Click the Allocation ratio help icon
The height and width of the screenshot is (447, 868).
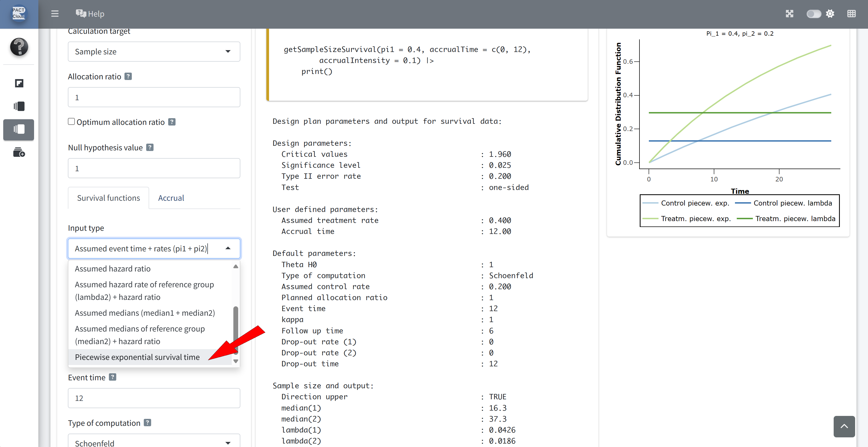click(x=128, y=76)
